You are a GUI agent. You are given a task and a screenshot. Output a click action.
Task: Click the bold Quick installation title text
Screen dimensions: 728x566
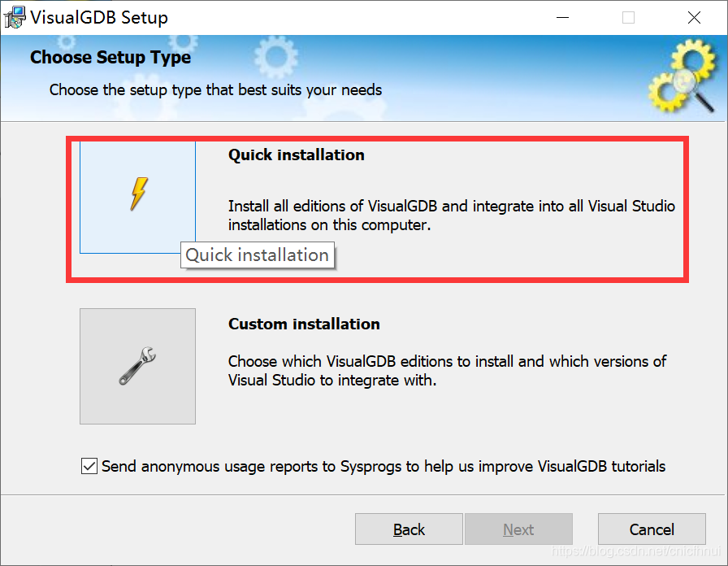[x=296, y=155]
